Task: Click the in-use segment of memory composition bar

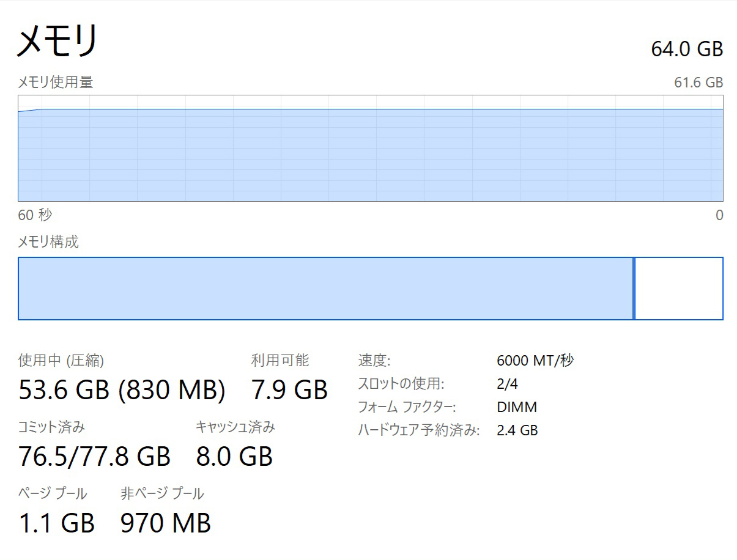Action: (x=325, y=289)
